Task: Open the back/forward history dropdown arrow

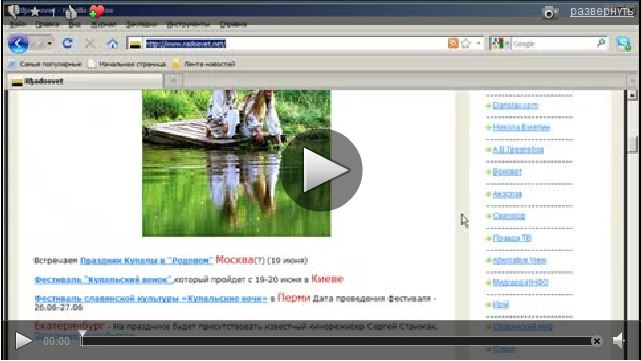Action: tap(49, 43)
